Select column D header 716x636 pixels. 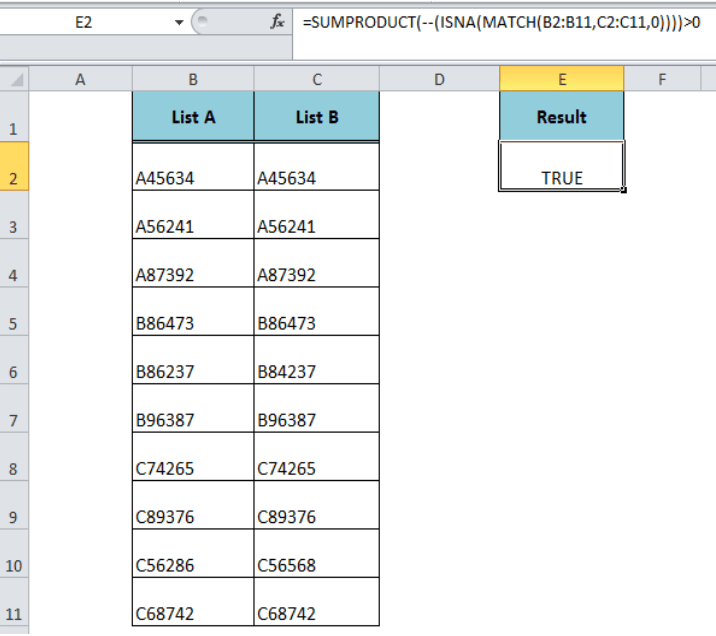(x=439, y=79)
